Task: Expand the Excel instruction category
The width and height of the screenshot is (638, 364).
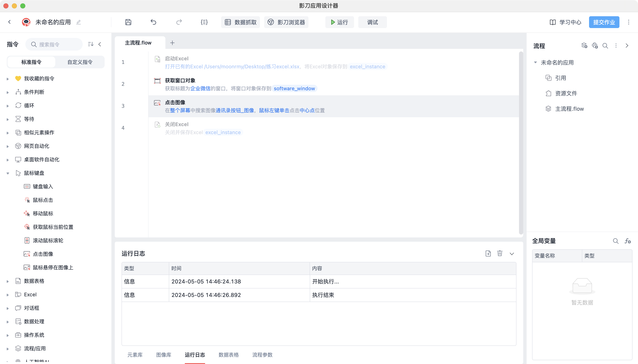Action: pos(8,295)
